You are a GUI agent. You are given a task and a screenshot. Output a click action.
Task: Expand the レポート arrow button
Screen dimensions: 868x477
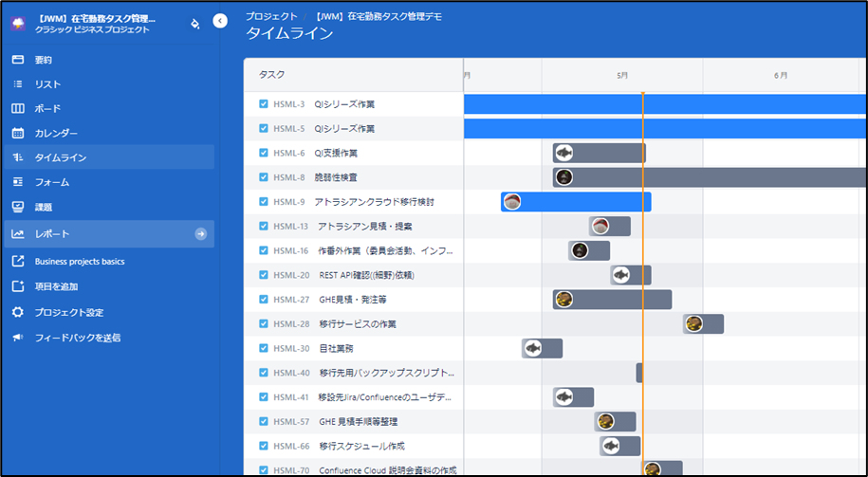point(200,233)
